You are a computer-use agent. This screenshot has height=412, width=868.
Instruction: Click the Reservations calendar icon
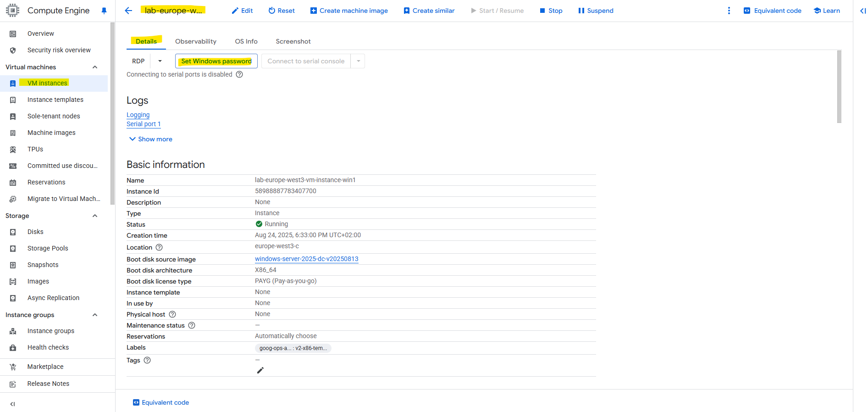[x=13, y=183]
